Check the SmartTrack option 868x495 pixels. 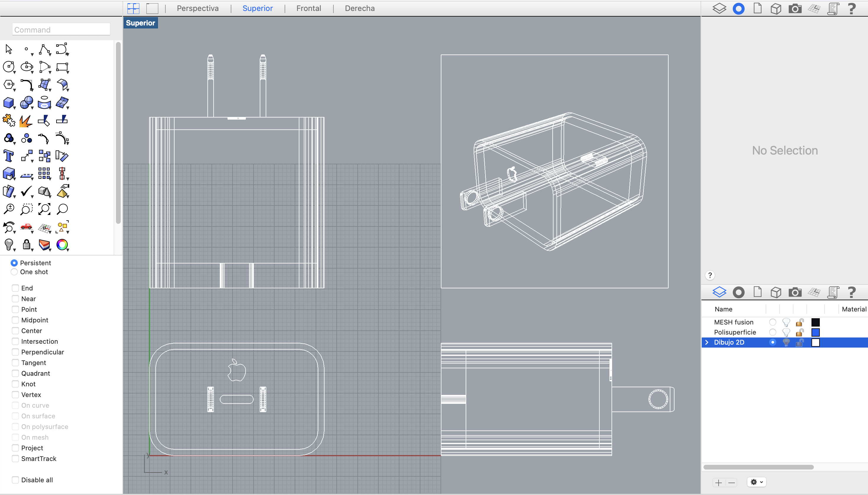[15, 458]
